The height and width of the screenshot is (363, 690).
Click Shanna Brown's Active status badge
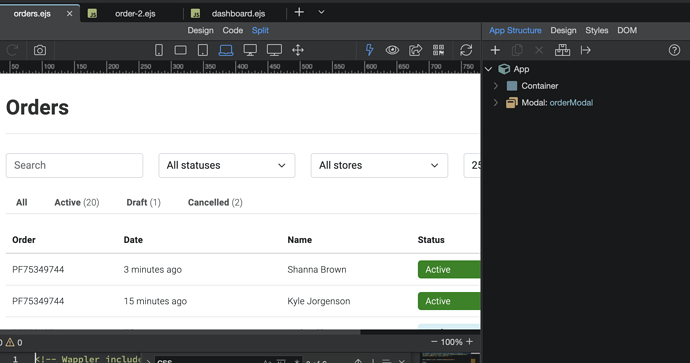click(x=449, y=269)
